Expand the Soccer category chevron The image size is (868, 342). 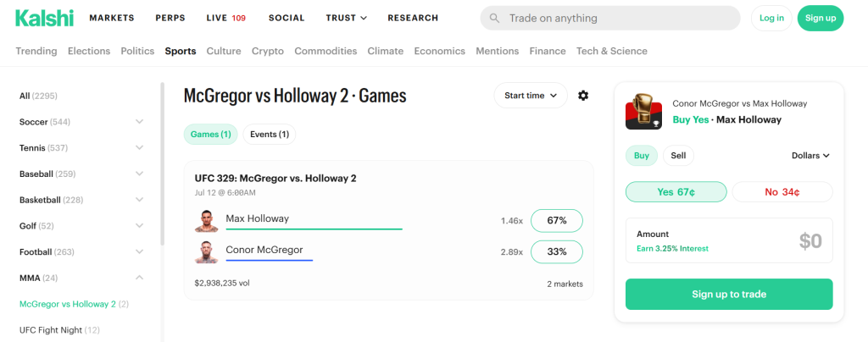140,122
